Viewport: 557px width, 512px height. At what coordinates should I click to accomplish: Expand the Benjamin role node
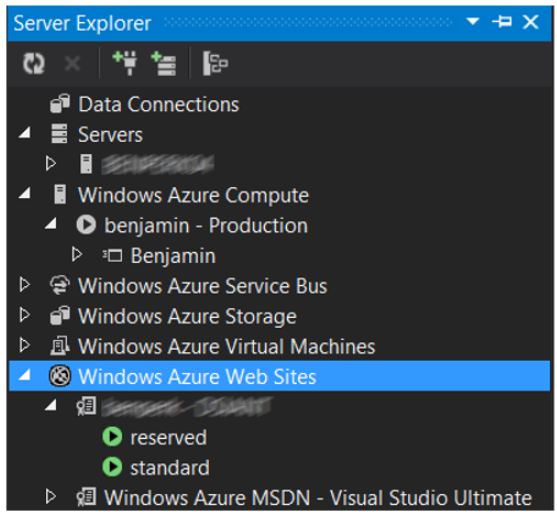coord(77,254)
